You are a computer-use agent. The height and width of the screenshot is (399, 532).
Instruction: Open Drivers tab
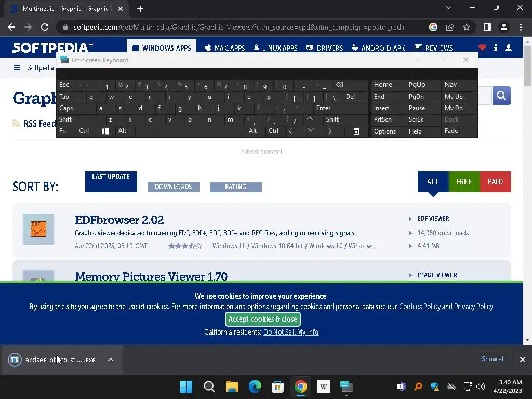[325, 48]
